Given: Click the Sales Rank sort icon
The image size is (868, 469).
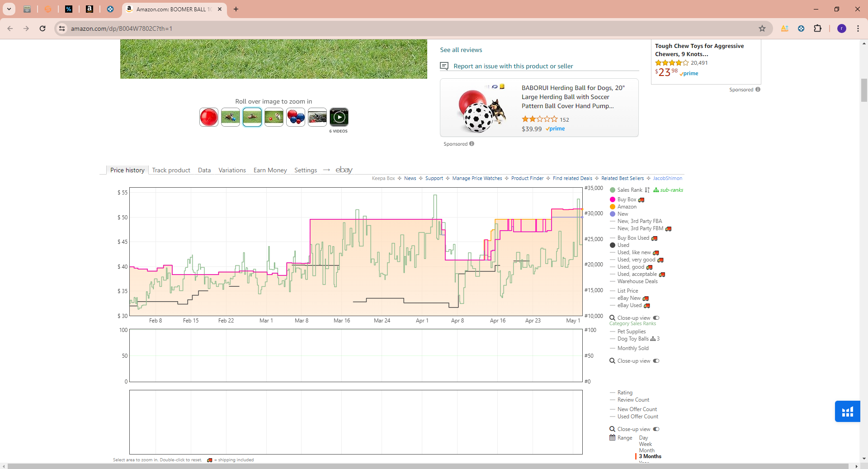Looking at the screenshot, I should tap(647, 190).
